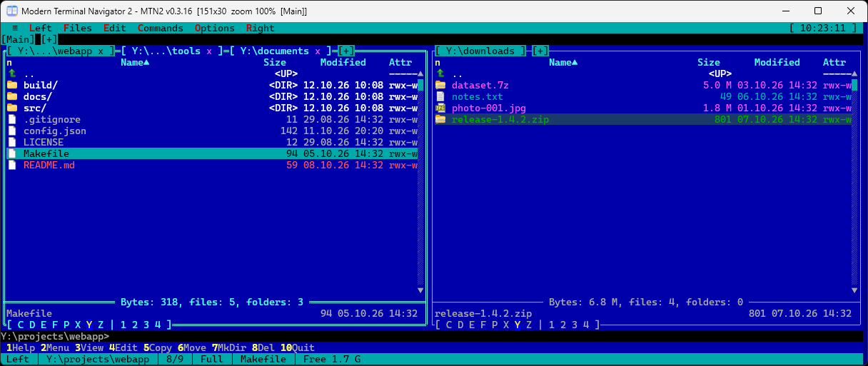868x366 pixels.
Task: Sort downloads panel by Attr column
Action: pyautogui.click(x=834, y=62)
